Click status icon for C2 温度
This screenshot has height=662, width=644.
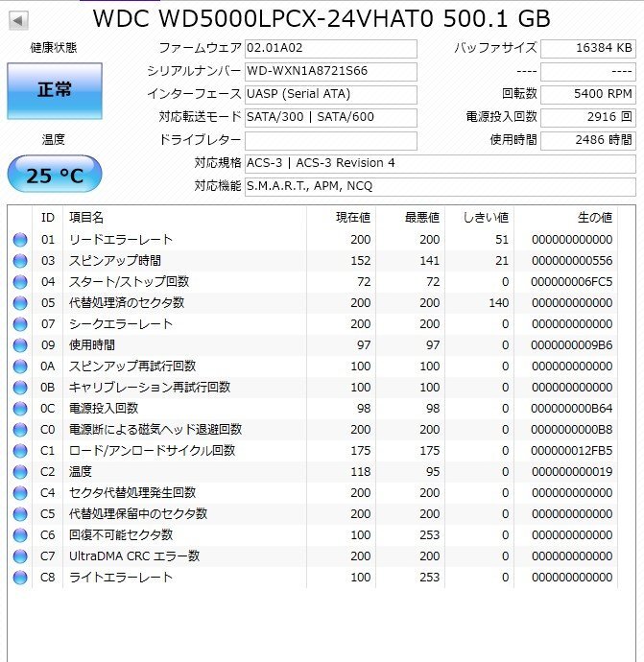(20, 472)
